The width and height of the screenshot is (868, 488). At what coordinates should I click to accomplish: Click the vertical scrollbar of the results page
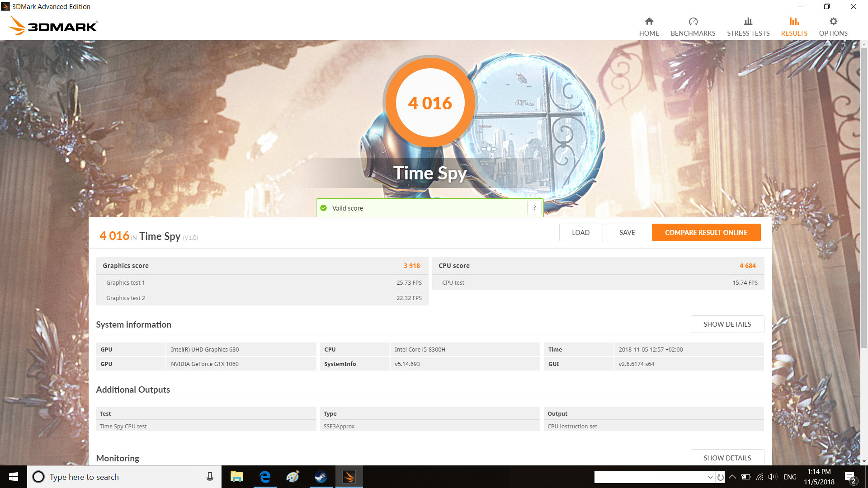tap(864, 199)
